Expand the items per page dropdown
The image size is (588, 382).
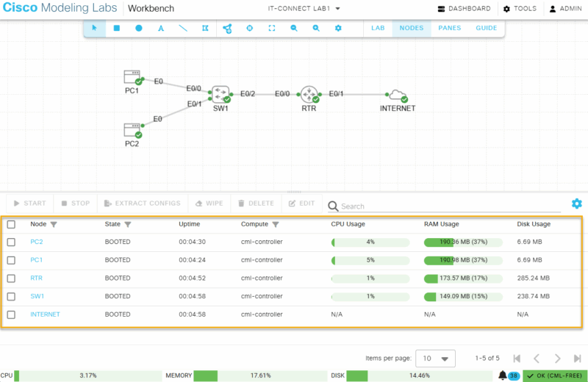[435, 358]
